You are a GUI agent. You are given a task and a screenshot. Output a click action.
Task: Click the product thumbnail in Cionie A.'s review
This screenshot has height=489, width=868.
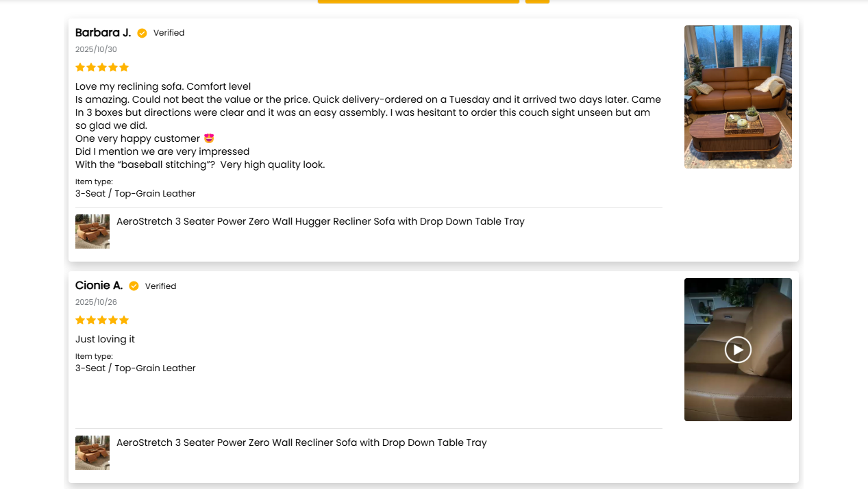pyautogui.click(x=92, y=453)
